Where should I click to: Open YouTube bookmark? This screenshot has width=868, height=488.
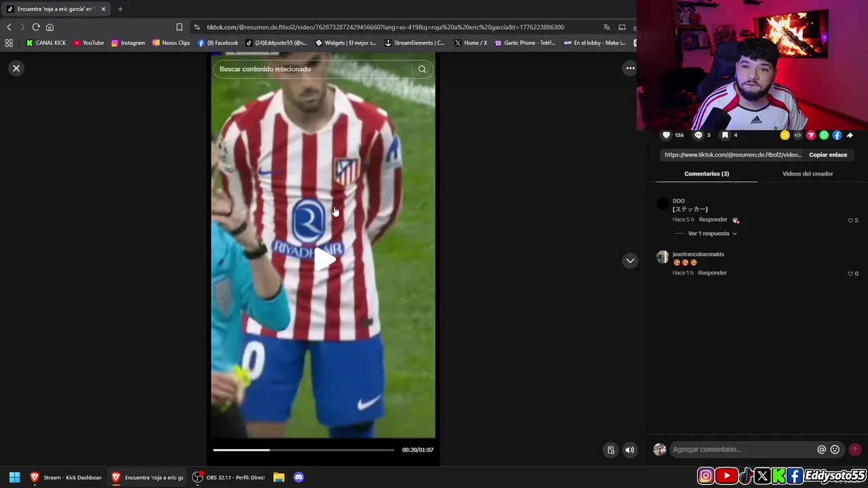[x=89, y=43]
